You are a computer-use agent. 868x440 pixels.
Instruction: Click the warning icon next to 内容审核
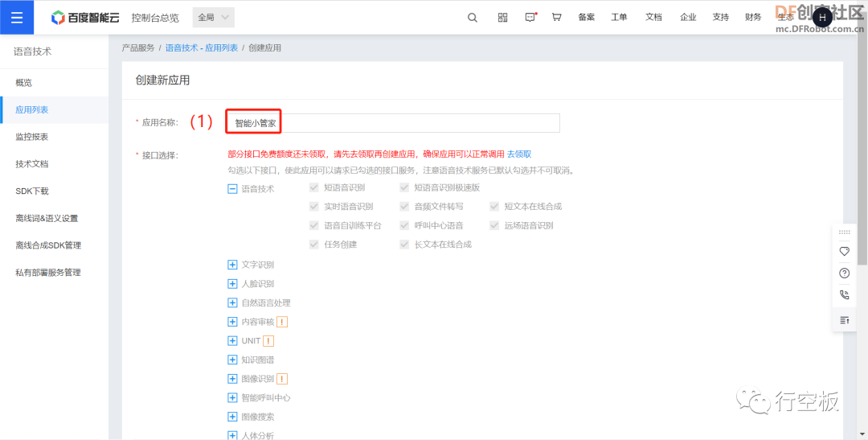(x=282, y=322)
